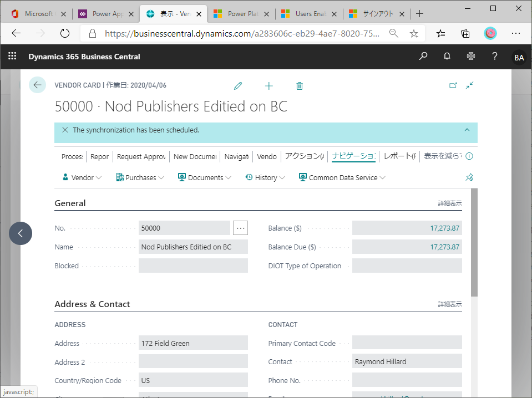
Task: Click the Balance ($) 17,273.87 link
Action: (444, 228)
